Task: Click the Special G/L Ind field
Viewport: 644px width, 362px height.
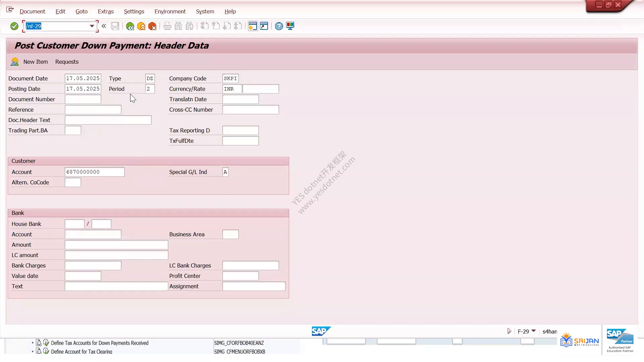Action: click(x=225, y=172)
